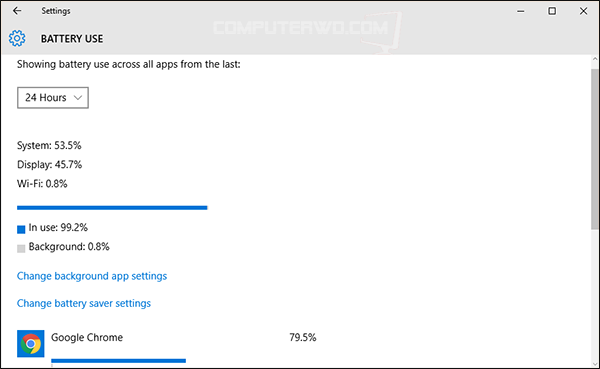Click the 79.5% usage value for Chrome
The width and height of the screenshot is (600, 369).
coord(303,337)
